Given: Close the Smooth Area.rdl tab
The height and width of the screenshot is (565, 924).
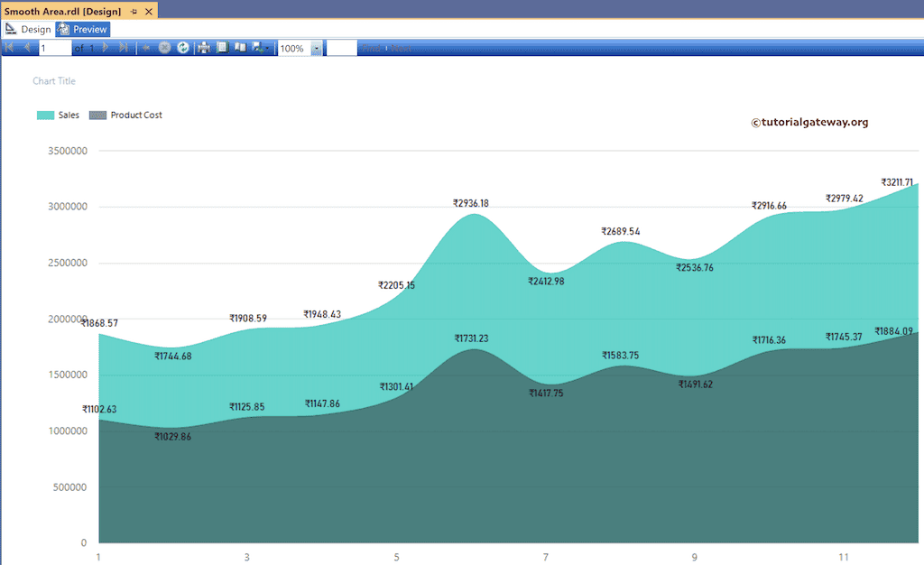Looking at the screenshot, I should (149, 11).
